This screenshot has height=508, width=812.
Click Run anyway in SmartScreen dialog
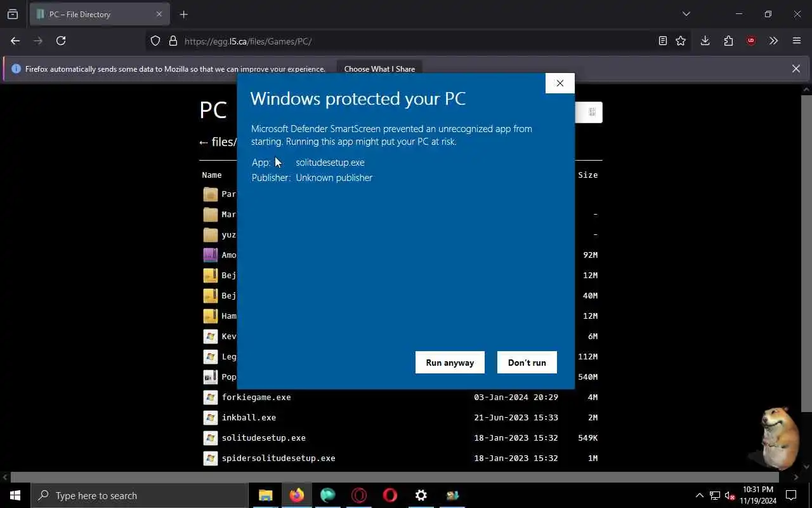[450, 363]
